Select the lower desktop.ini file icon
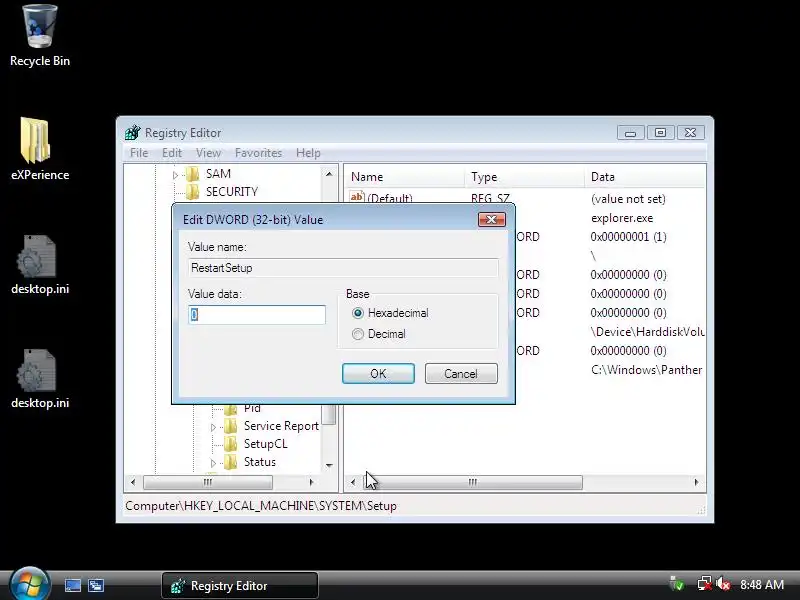The height and width of the screenshot is (600, 800). click(40, 379)
